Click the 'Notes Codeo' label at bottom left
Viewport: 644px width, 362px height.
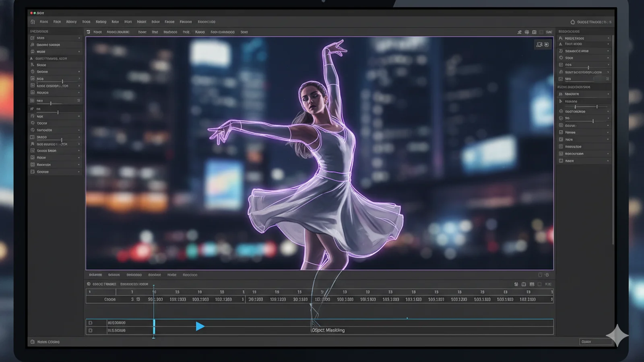[48, 342]
